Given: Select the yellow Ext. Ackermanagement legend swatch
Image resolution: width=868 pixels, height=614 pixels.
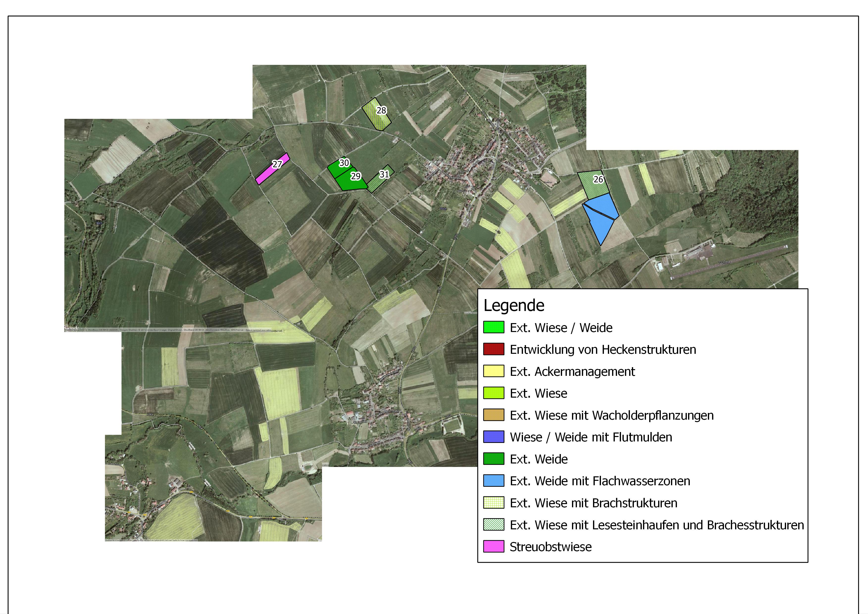Looking at the screenshot, I should coord(493,371).
